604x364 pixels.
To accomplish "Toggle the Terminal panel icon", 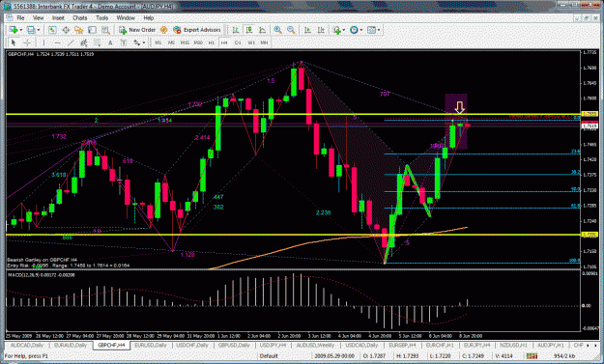I will [92, 30].
